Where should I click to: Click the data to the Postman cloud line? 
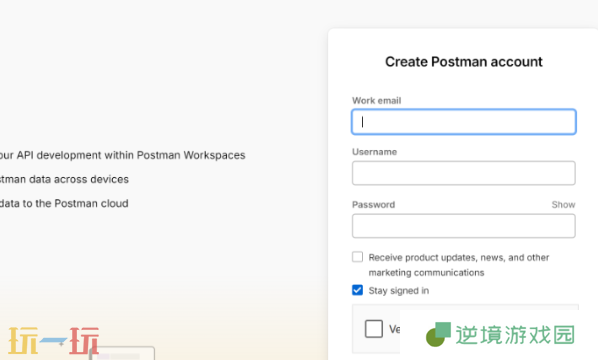[64, 204]
